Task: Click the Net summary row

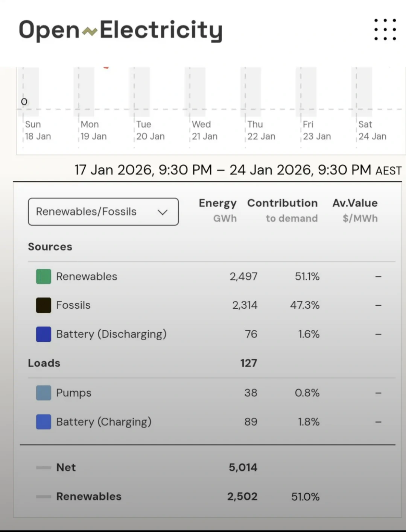Action: click(x=66, y=467)
